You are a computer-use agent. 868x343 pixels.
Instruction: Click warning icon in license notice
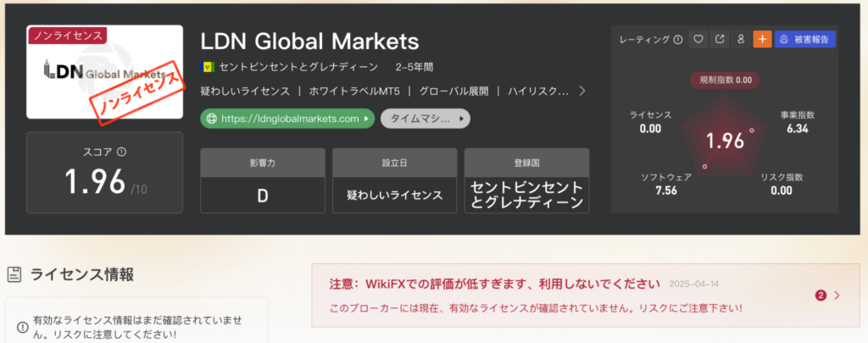(x=23, y=328)
